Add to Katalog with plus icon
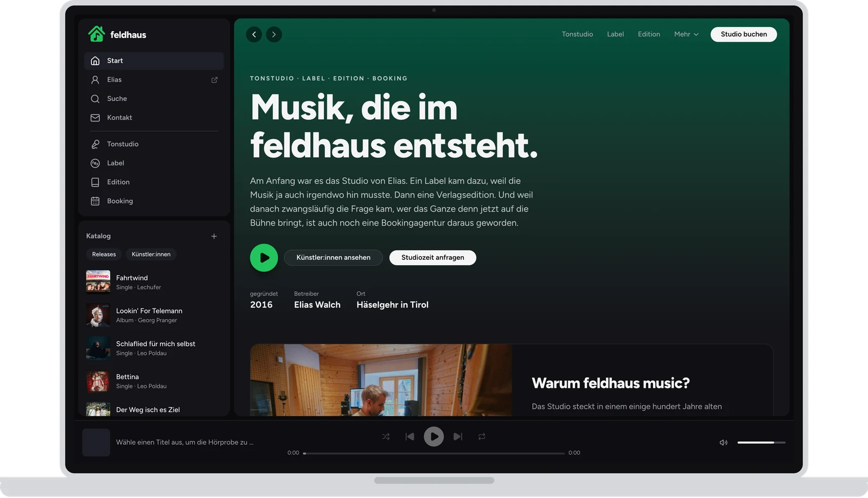 (x=214, y=237)
